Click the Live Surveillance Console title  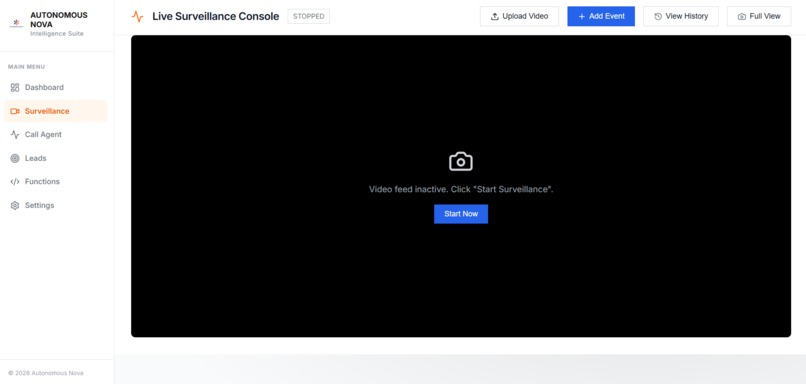tap(215, 16)
